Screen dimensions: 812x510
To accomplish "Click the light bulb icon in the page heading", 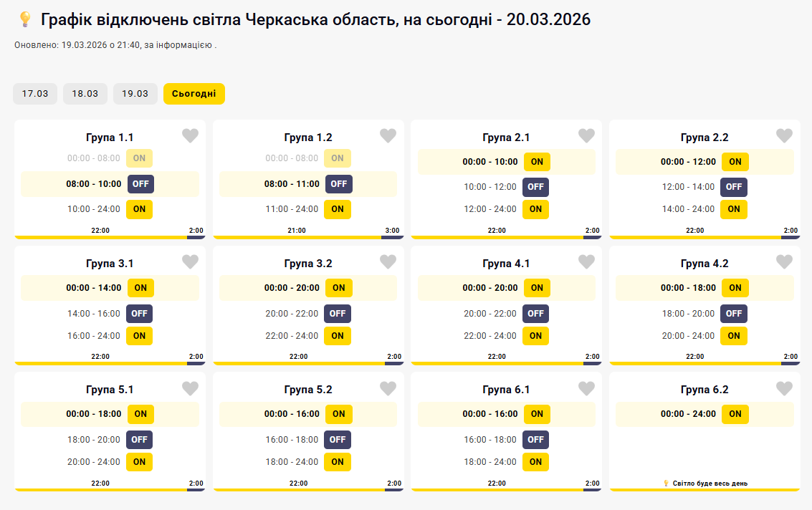I will tap(25, 19).
